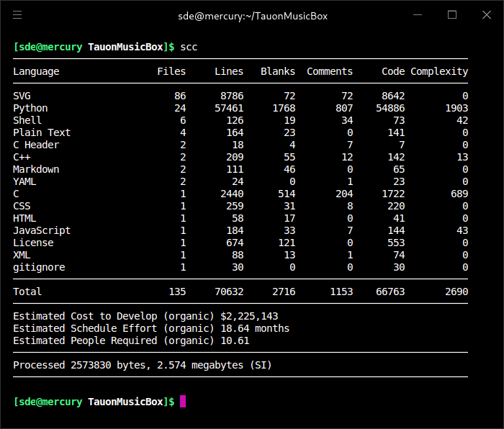
Task: Click CSS lines value 259
Action: click(x=235, y=206)
